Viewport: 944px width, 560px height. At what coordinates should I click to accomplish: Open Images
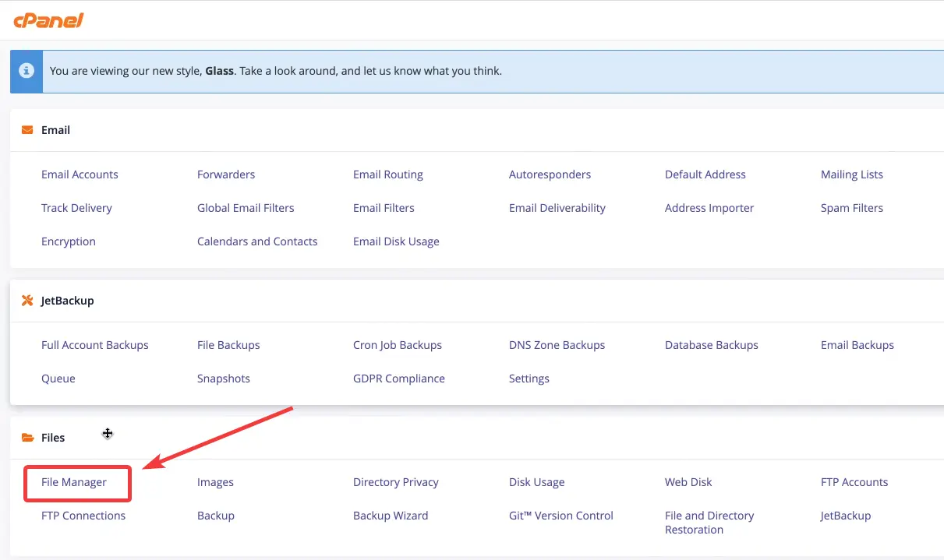point(215,482)
